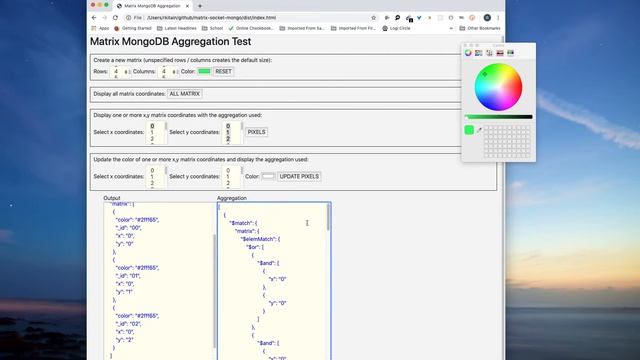Select x coordinate 0 in update list
The image size is (640, 360).
tap(152, 171)
